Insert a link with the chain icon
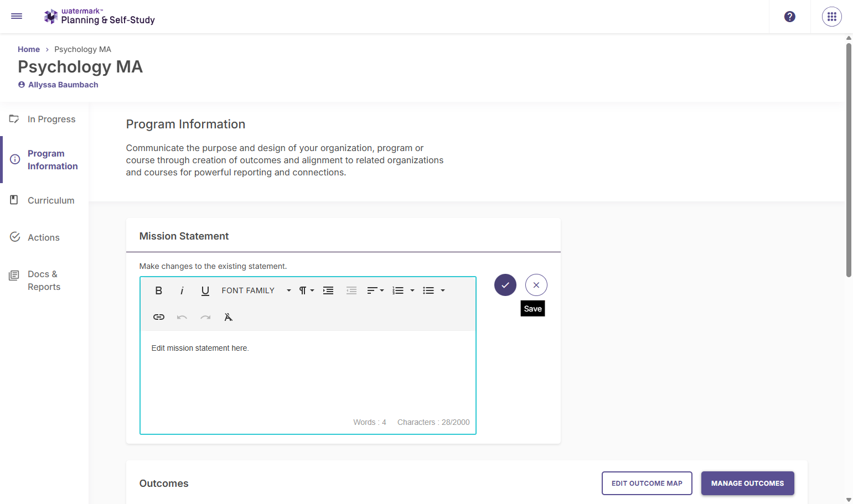Screen dimensions: 853x504 click(x=158, y=317)
